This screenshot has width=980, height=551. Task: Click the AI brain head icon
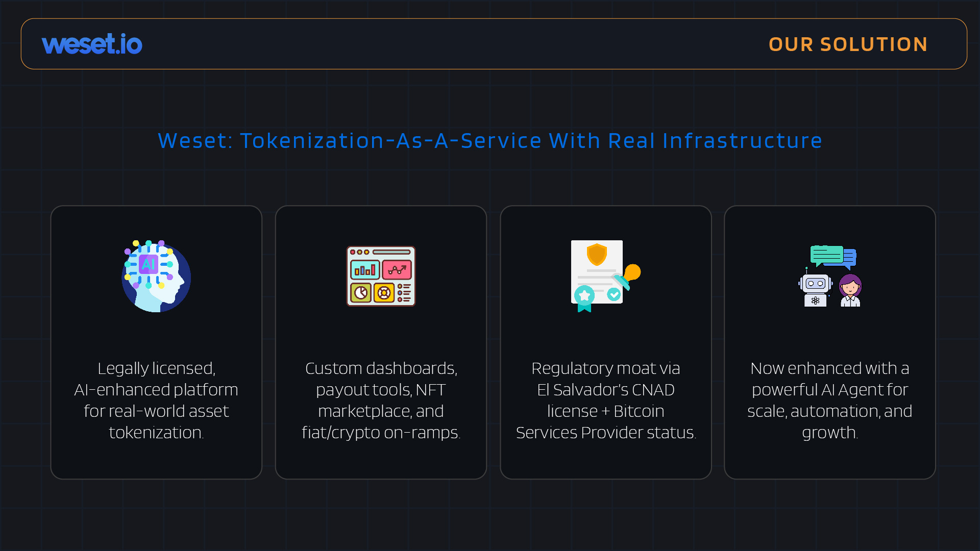tap(156, 276)
